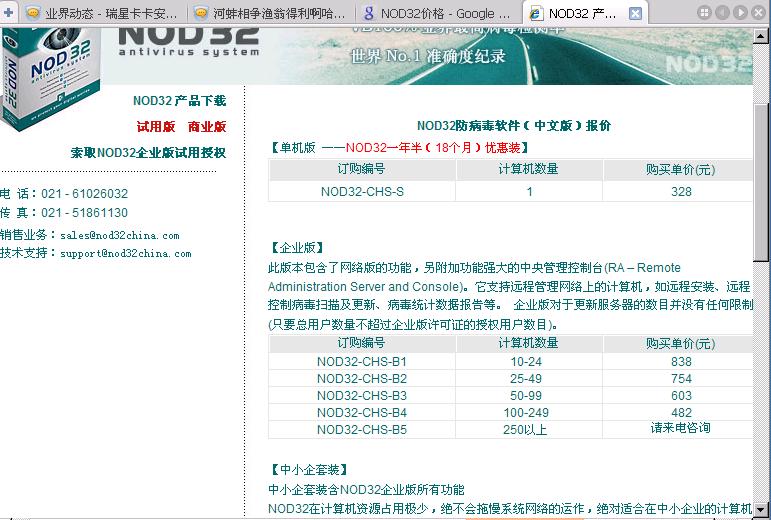Click the smiley icon on 河蚌相争 tab
This screenshot has height=520, width=771.
[200, 13]
